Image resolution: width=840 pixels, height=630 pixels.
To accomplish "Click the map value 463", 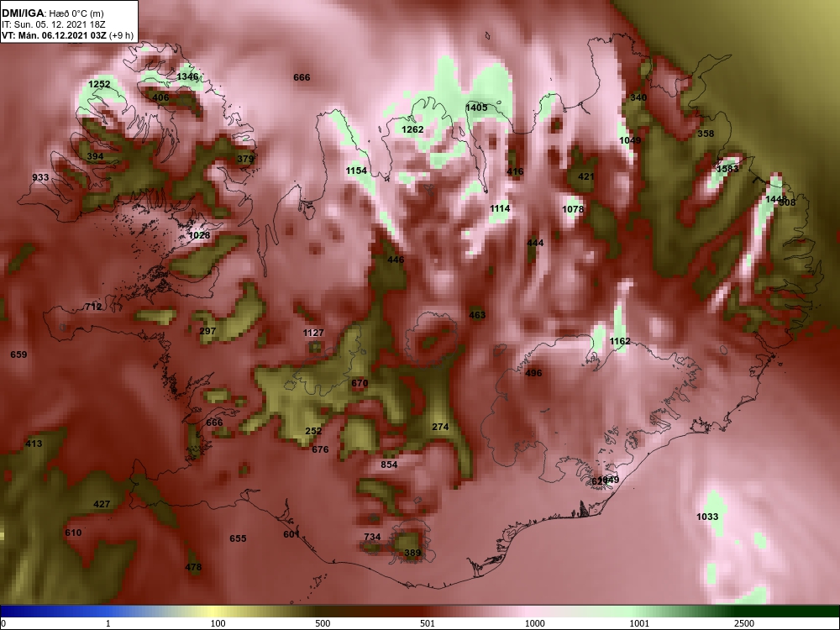I will coord(477,315).
